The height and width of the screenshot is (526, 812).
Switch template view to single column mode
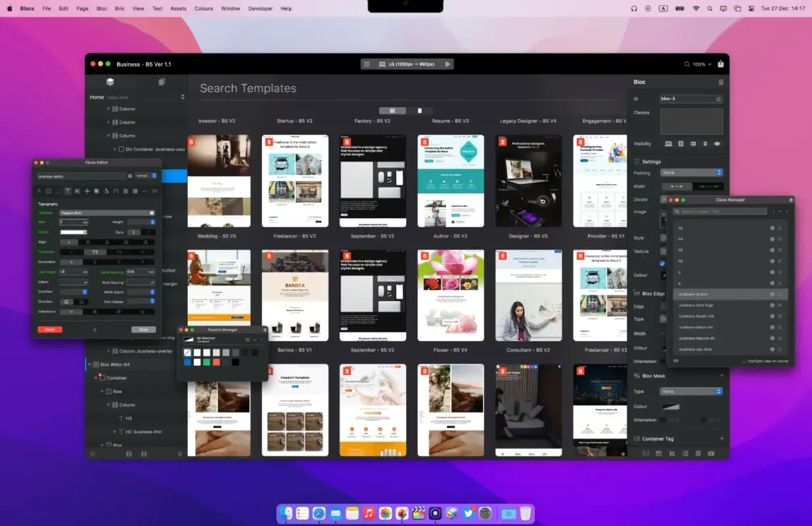[419, 110]
